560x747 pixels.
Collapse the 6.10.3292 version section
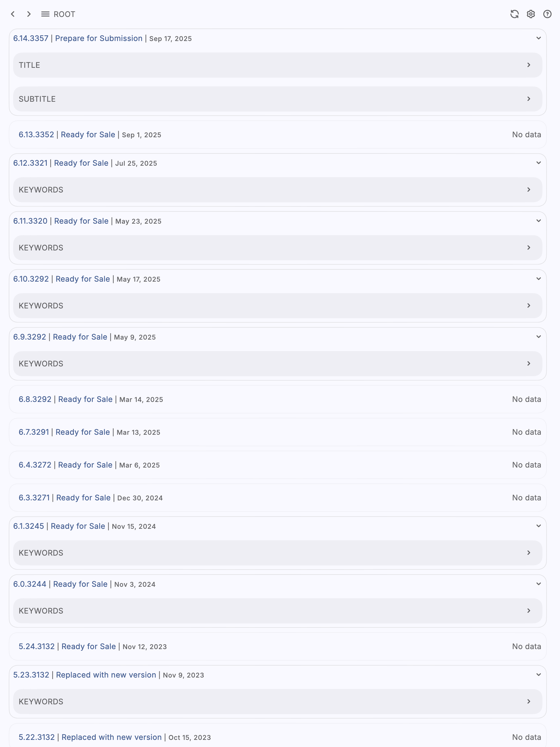tap(538, 279)
